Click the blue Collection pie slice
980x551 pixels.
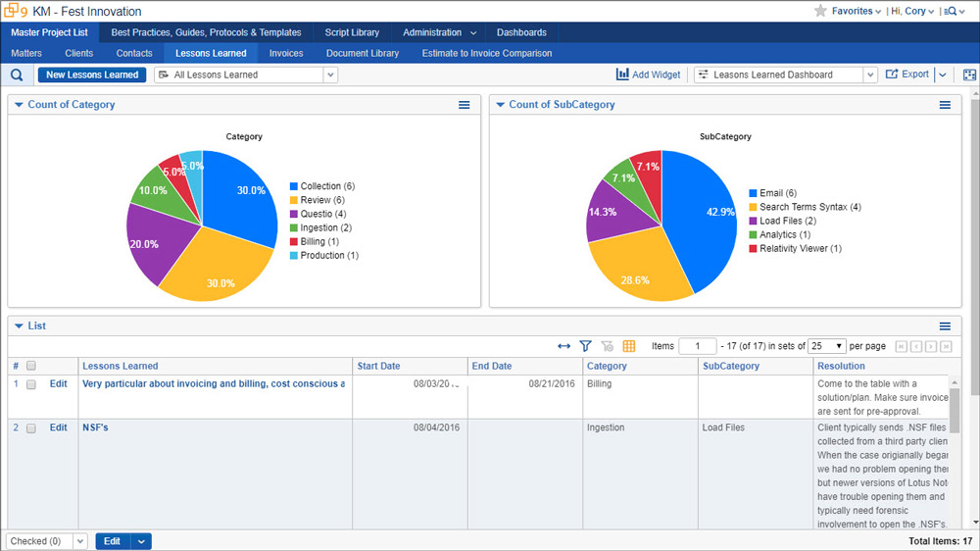click(240, 206)
